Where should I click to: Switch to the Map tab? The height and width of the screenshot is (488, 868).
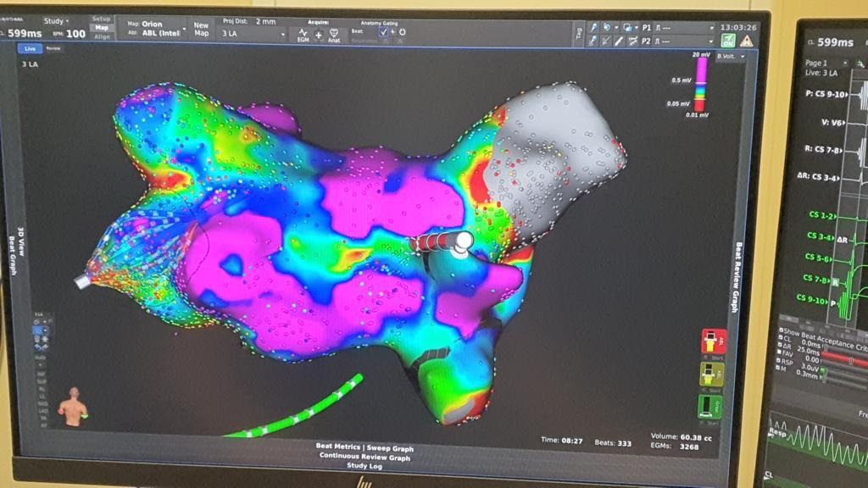pyautogui.click(x=102, y=28)
